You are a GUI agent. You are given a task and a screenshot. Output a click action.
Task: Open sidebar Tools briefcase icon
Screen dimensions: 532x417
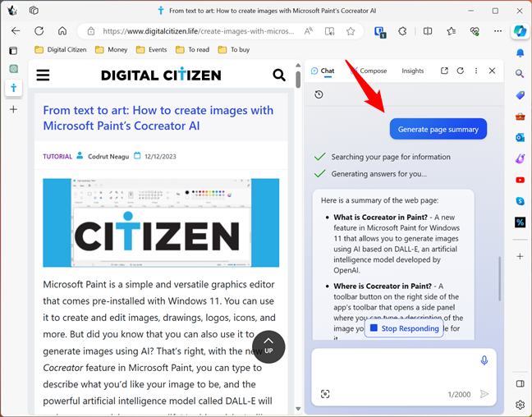520,117
